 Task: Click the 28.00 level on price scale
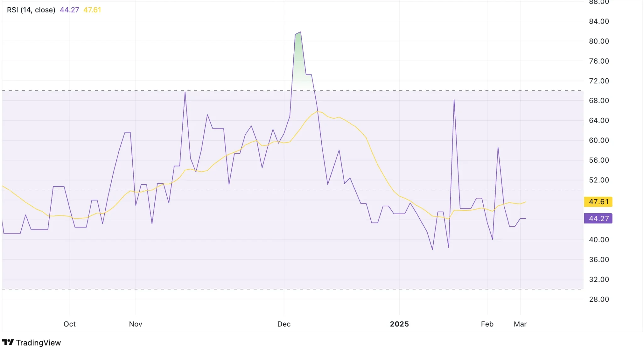599,299
